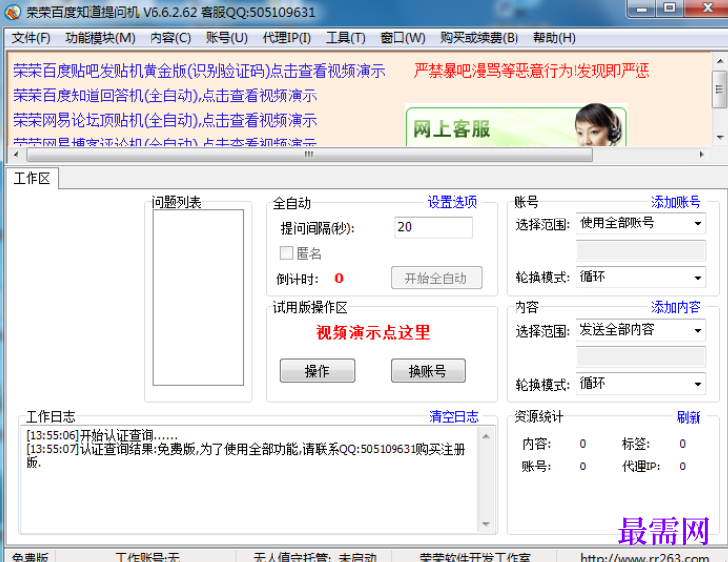Image resolution: width=728 pixels, height=562 pixels.
Task: Click 清空日志 link
Action: [x=455, y=417]
